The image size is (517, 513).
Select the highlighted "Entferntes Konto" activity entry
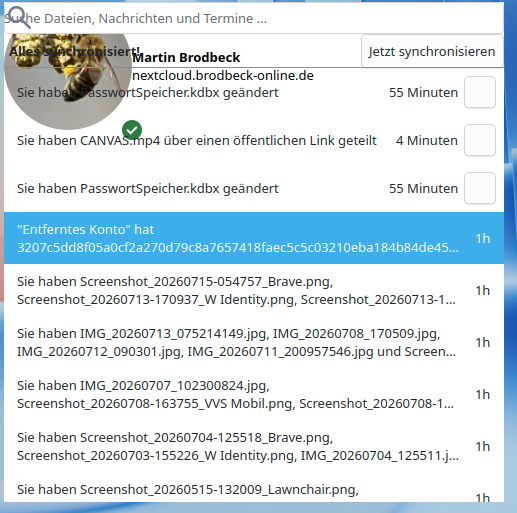(254, 238)
